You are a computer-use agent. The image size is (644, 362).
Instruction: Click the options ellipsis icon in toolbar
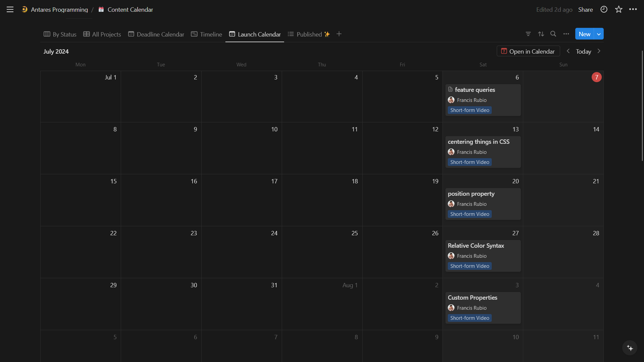566,34
